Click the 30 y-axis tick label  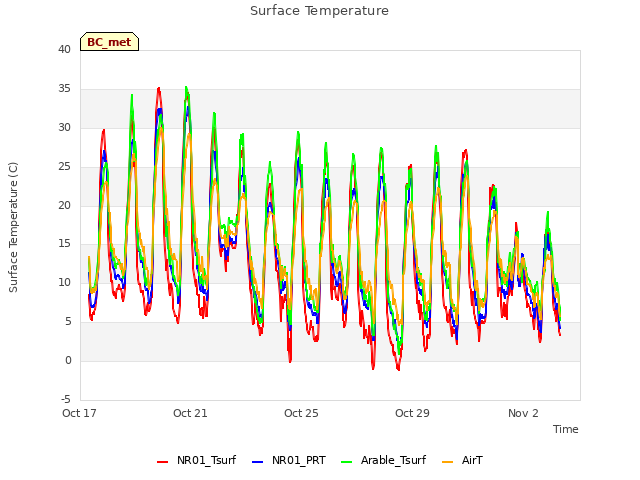(64, 127)
